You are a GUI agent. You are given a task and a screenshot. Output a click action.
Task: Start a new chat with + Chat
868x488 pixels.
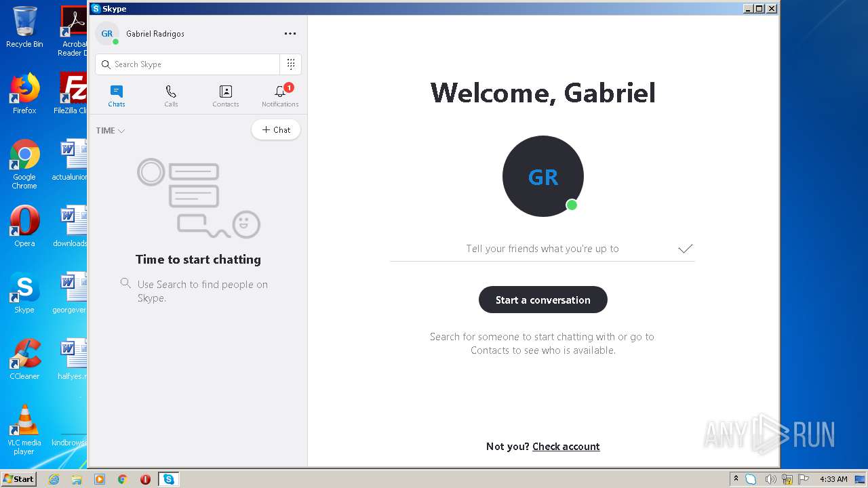(x=276, y=130)
